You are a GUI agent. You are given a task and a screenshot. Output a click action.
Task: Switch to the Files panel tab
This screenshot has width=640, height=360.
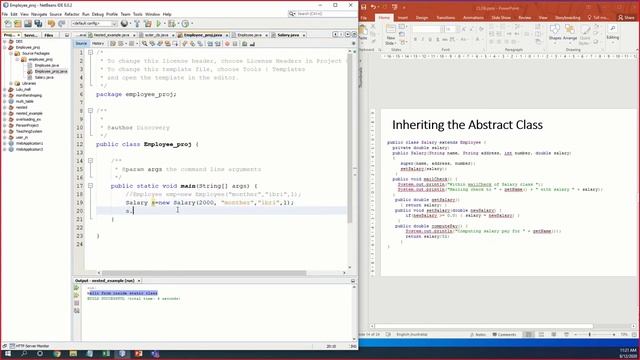(x=49, y=36)
